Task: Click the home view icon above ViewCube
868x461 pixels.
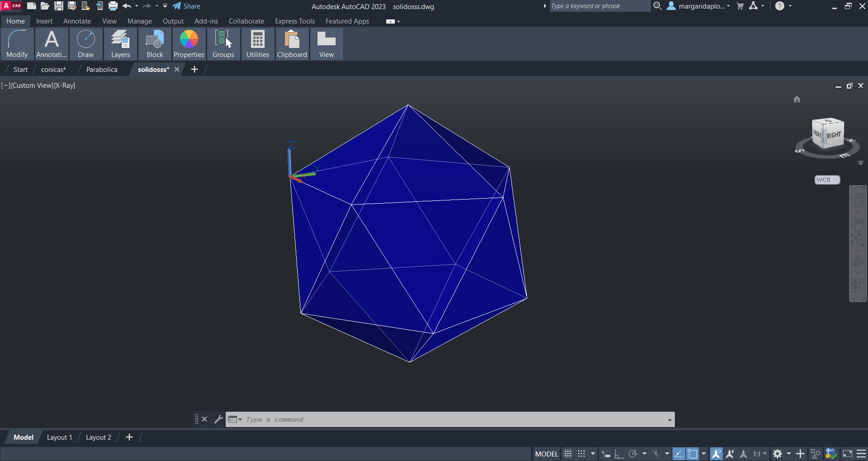Action: pos(797,99)
